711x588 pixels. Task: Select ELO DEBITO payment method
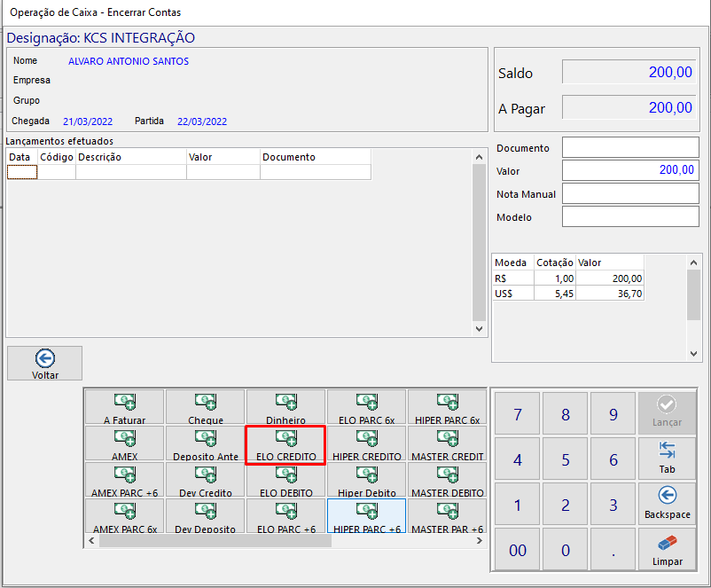286,480
